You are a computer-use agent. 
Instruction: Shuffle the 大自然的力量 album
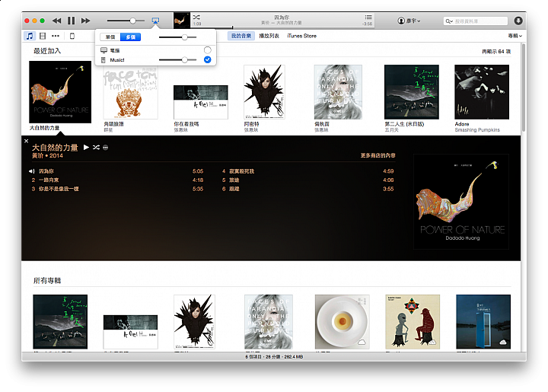pyautogui.click(x=96, y=148)
